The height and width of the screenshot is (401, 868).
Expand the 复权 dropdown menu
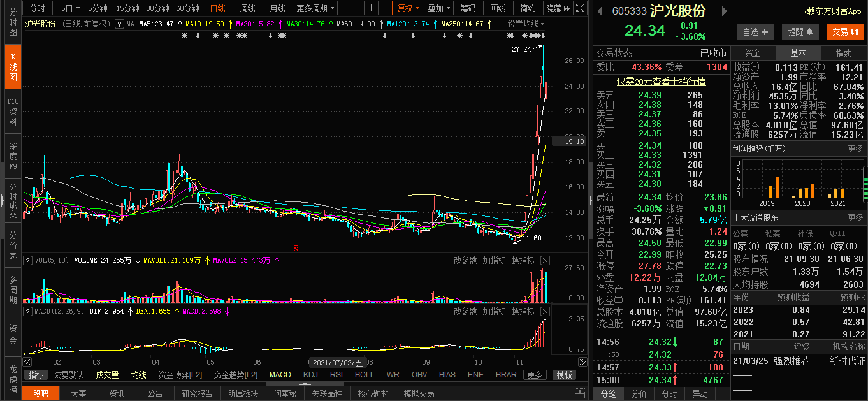point(408,8)
